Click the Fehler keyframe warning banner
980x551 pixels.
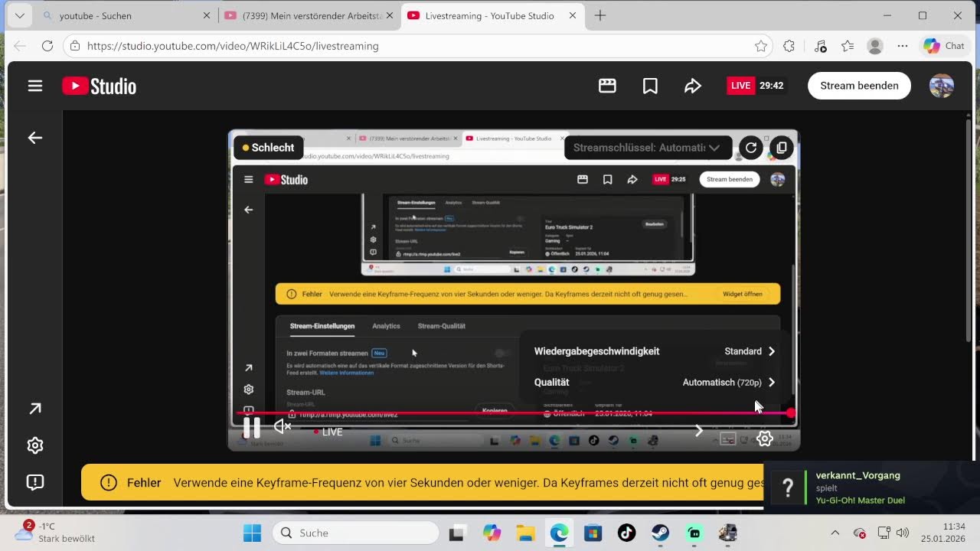[x=423, y=482]
